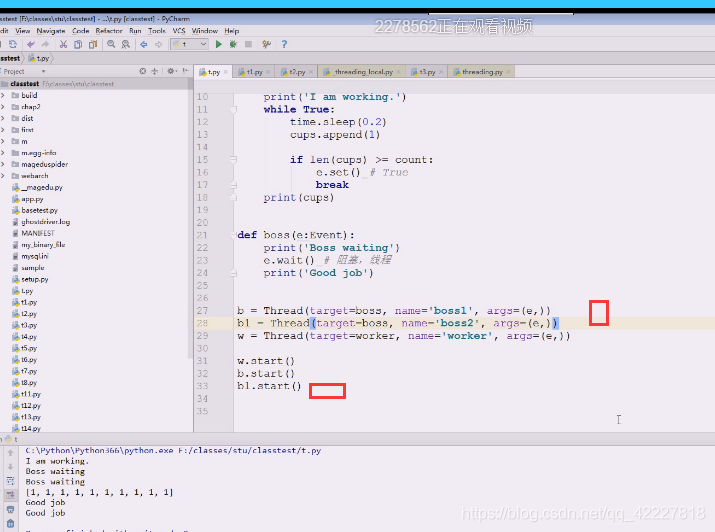
Task: Open the Help menu
Action: click(232, 31)
